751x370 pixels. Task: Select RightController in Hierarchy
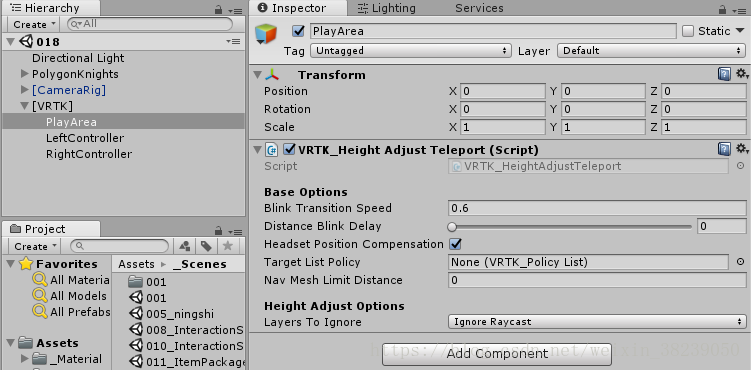pyautogui.click(x=89, y=154)
